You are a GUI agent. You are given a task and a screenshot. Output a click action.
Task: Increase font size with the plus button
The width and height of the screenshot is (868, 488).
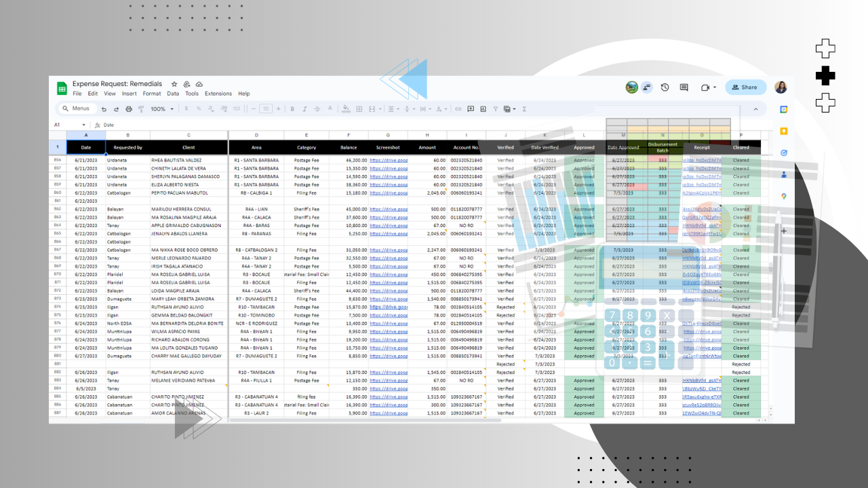pos(278,108)
